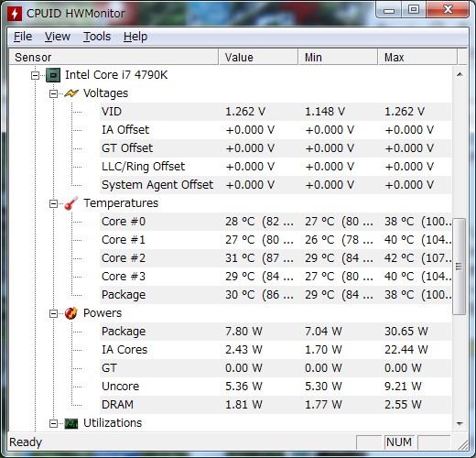476x458 pixels.
Task: Collapse the Powers section
Action: (53, 313)
